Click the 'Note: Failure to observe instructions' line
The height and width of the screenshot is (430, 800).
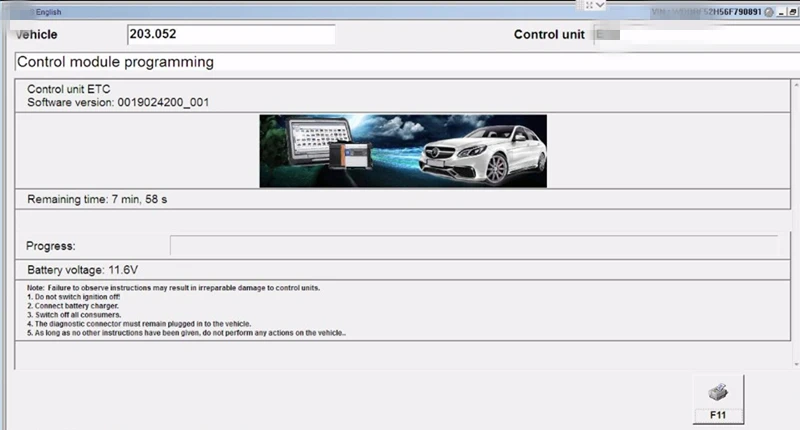tap(173, 288)
